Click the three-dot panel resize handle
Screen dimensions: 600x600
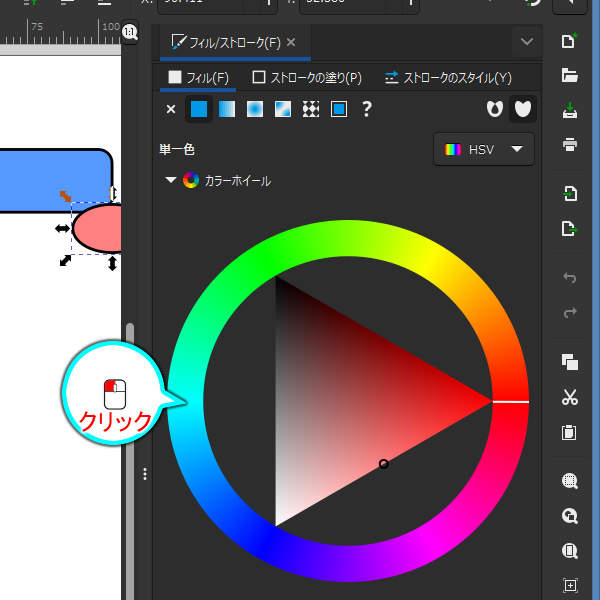point(145,474)
